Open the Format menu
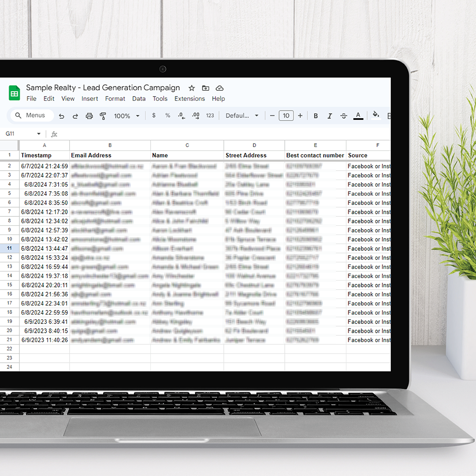 (115, 99)
